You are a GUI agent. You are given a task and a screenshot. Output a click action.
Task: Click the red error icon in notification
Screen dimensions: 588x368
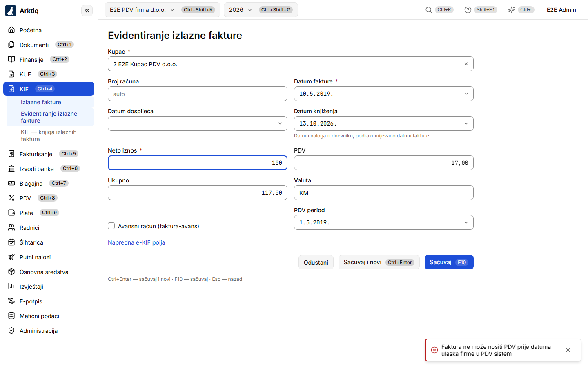click(x=434, y=350)
